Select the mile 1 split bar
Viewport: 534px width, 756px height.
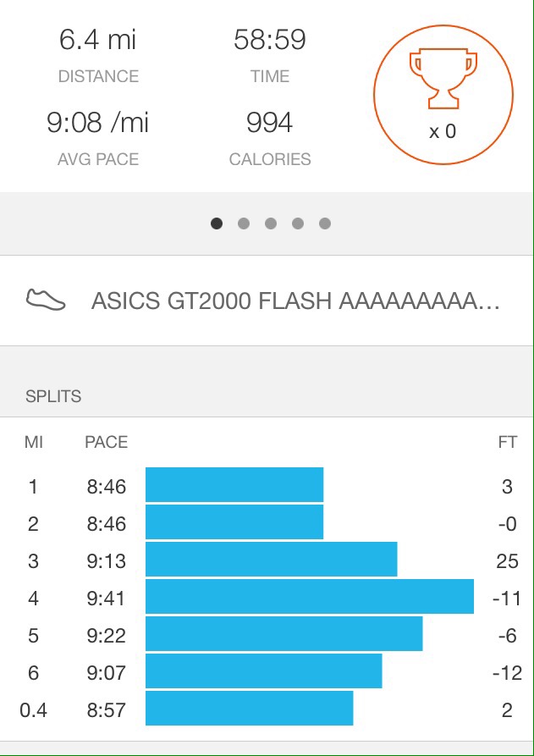[x=234, y=485]
